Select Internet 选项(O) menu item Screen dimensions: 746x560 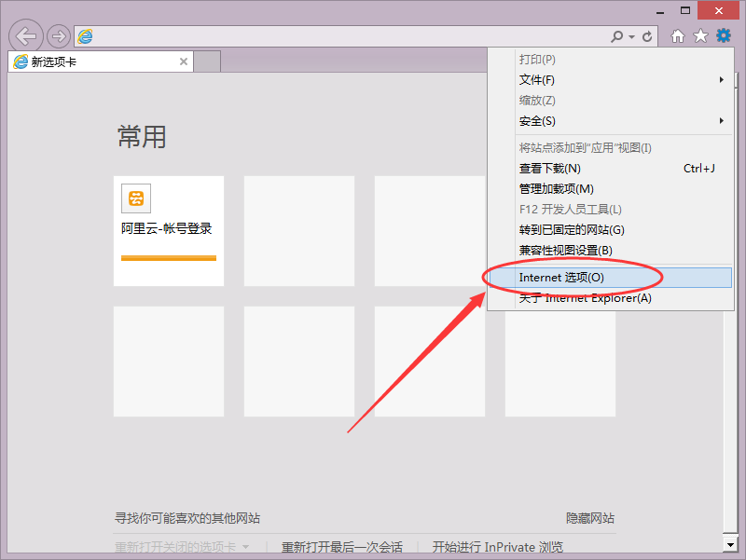click(611, 278)
